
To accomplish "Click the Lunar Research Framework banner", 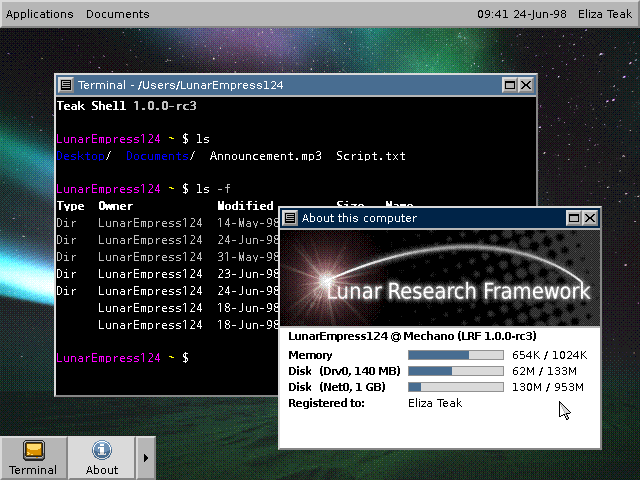I will [440, 278].
